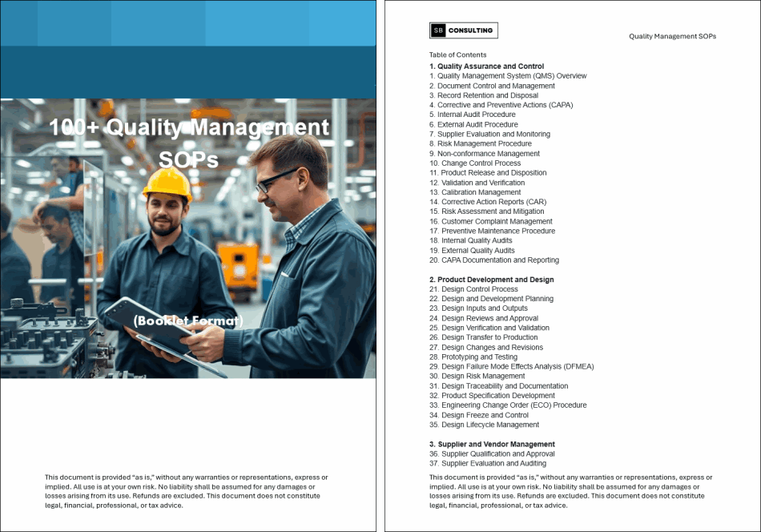This screenshot has height=532, width=761.
Task: Click the "100+ Quality Management SOPs" cover title
Action: point(188,142)
